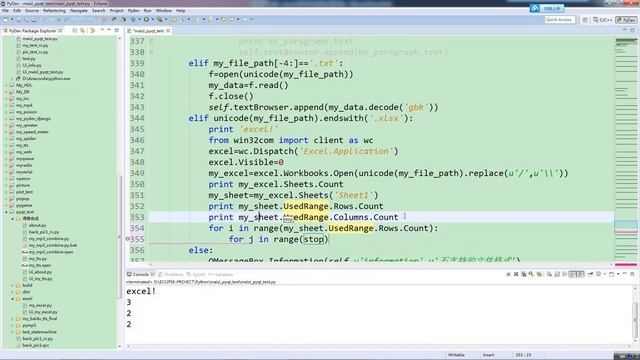The image size is (640, 360).
Task: Click the Collapse All icon in Package Explorer
Action: click(x=75, y=31)
